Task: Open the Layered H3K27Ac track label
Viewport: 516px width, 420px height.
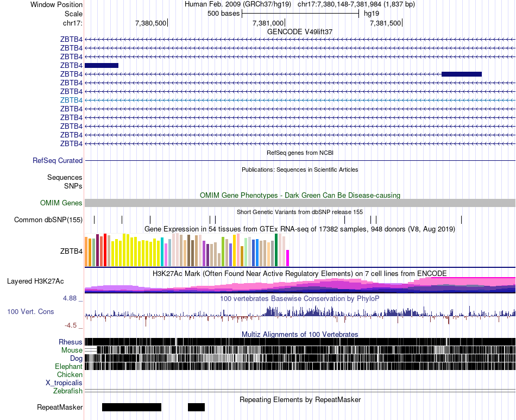Action: (35, 281)
